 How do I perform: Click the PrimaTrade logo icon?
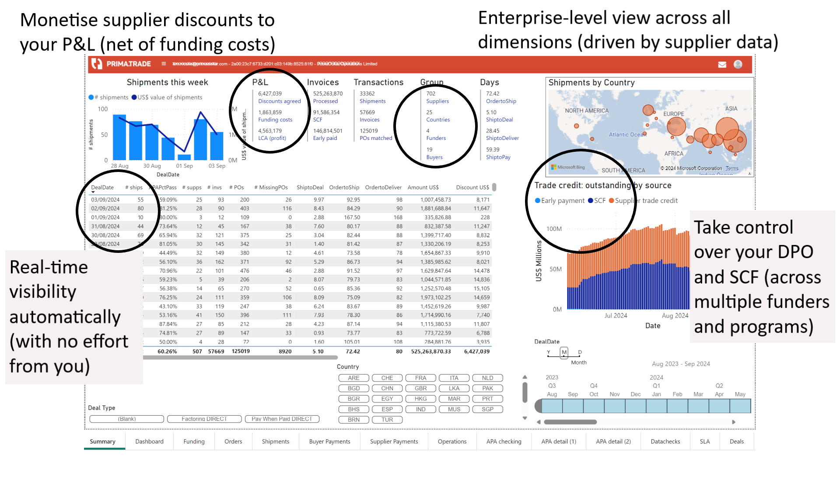97,64
